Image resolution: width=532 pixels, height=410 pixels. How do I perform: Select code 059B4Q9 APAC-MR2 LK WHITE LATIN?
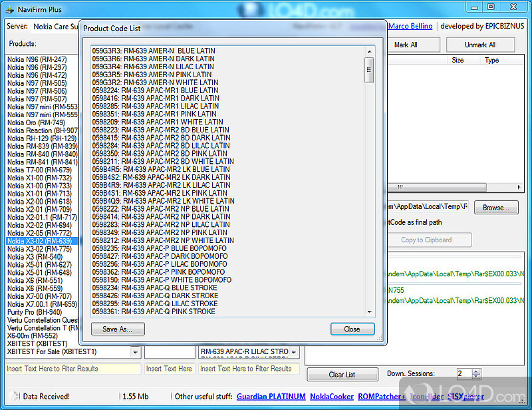(x=163, y=201)
